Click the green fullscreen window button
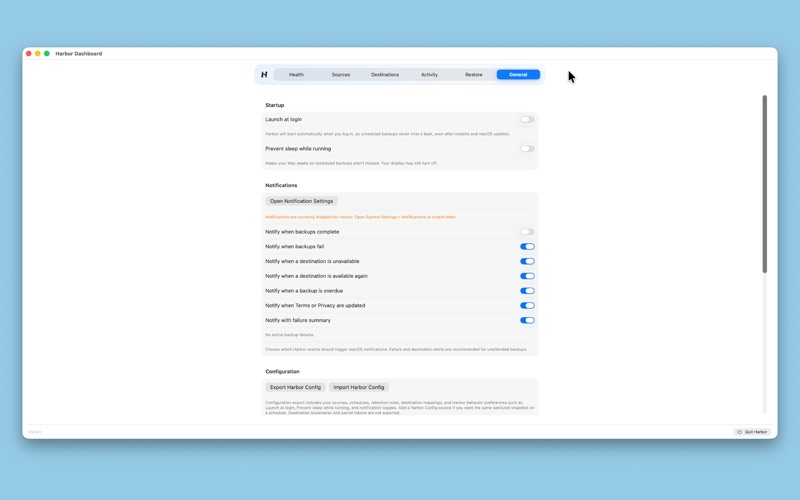800x500 pixels. [46, 54]
